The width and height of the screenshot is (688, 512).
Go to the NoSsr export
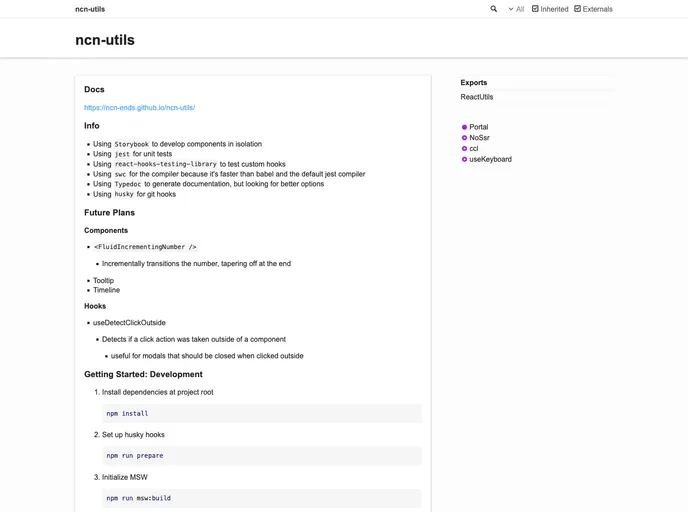point(480,138)
